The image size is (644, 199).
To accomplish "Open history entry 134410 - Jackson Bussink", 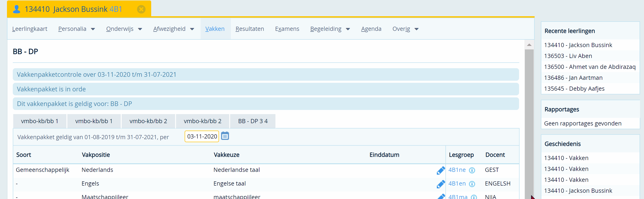I will coord(578,191).
